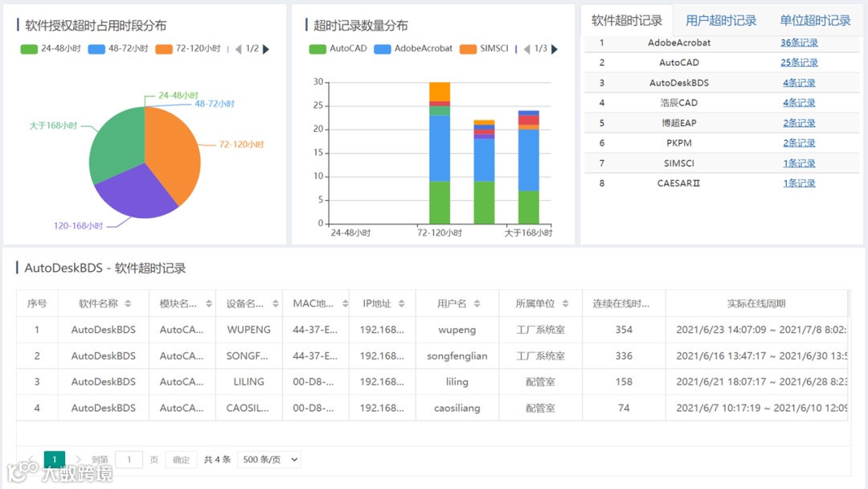
Task: Open 浩辰CAD 4条记录 link
Action: tap(799, 102)
